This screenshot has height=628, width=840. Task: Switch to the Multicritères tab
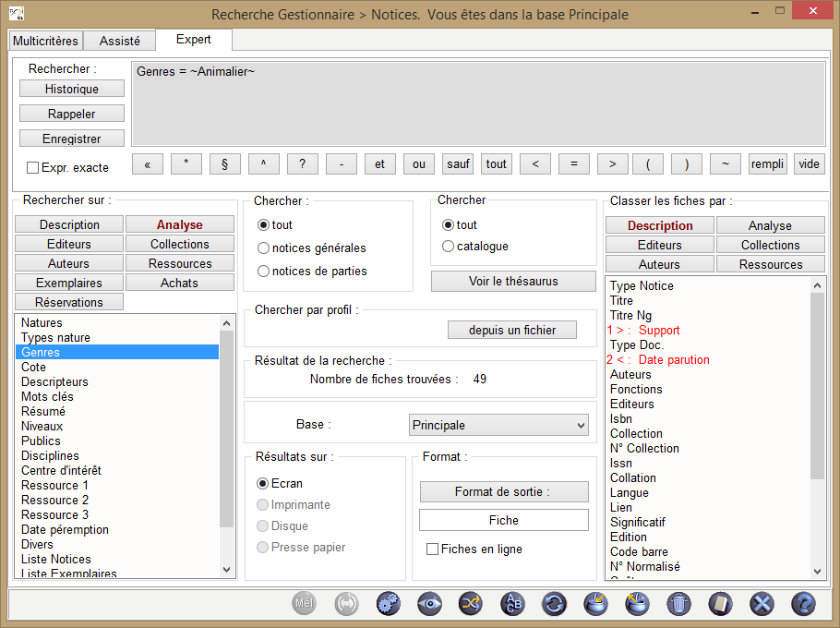tap(45, 41)
